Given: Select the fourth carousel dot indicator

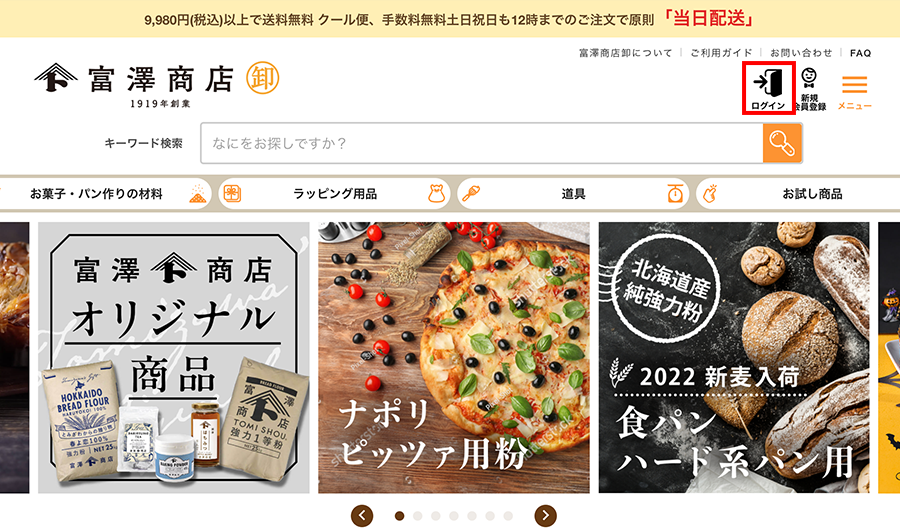Looking at the screenshot, I should (x=453, y=516).
